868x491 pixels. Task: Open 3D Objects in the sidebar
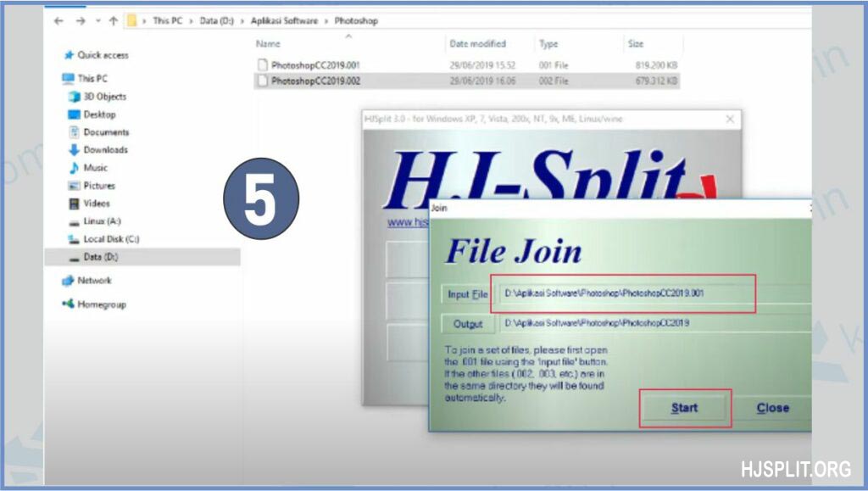(104, 97)
